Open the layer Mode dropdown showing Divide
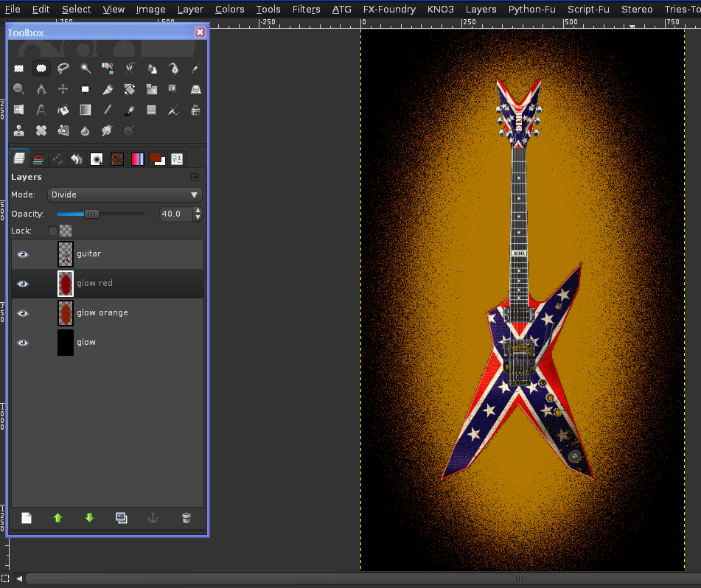 coord(125,195)
